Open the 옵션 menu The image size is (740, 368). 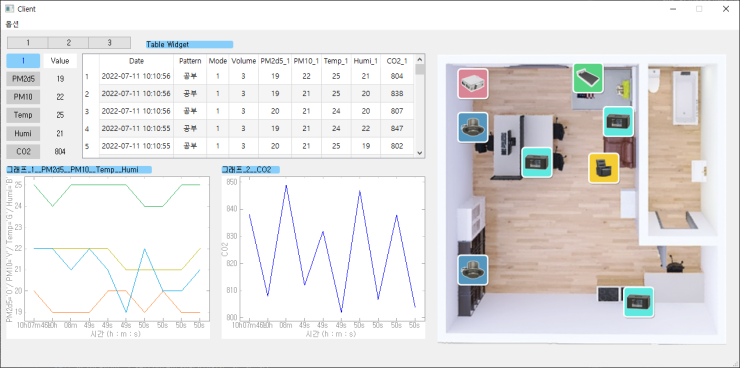pyautogui.click(x=12, y=24)
